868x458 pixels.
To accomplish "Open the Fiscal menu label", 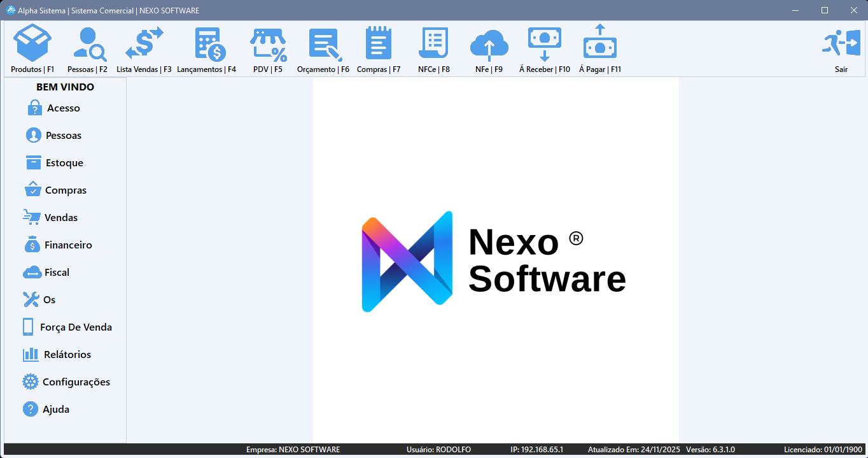I will click(x=57, y=273).
